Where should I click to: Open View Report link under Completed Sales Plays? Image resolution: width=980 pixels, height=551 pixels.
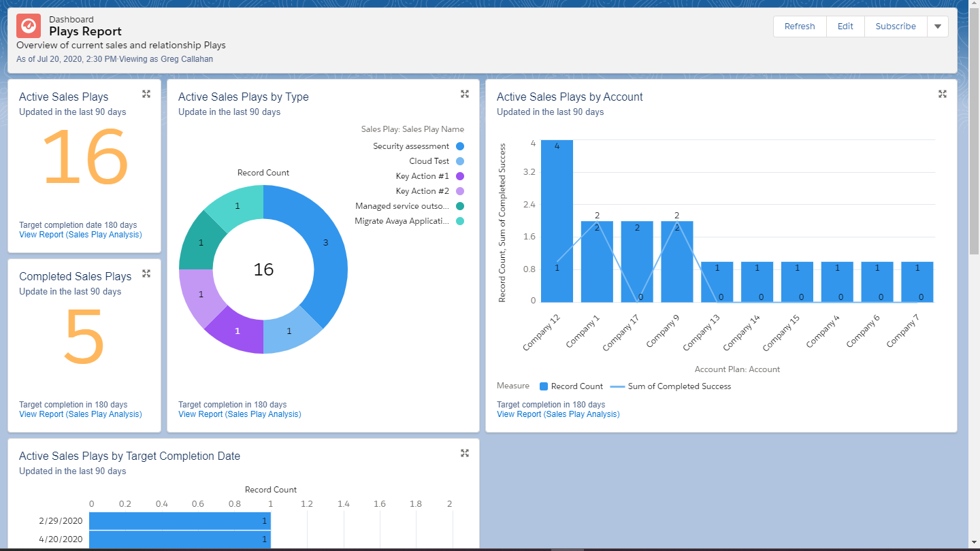[x=80, y=414]
